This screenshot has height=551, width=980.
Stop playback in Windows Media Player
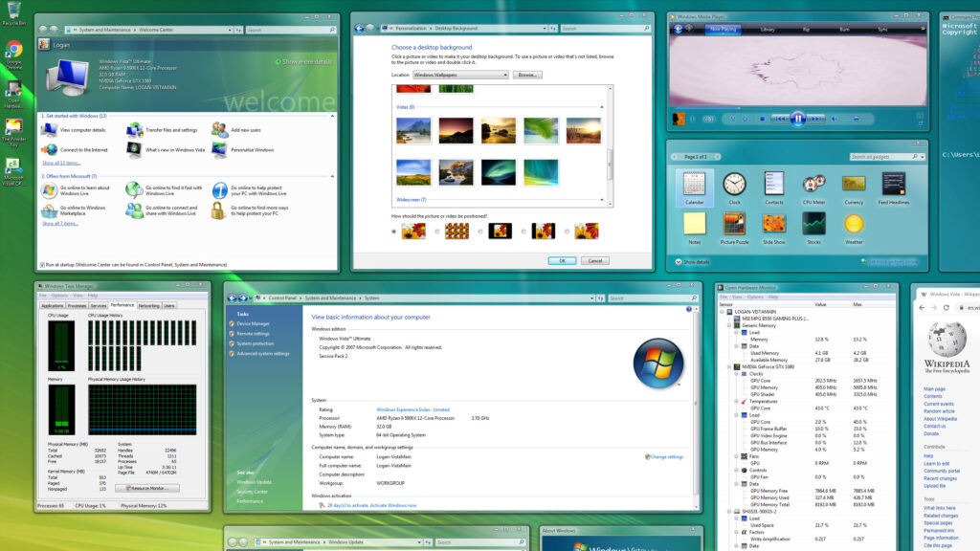click(x=762, y=119)
